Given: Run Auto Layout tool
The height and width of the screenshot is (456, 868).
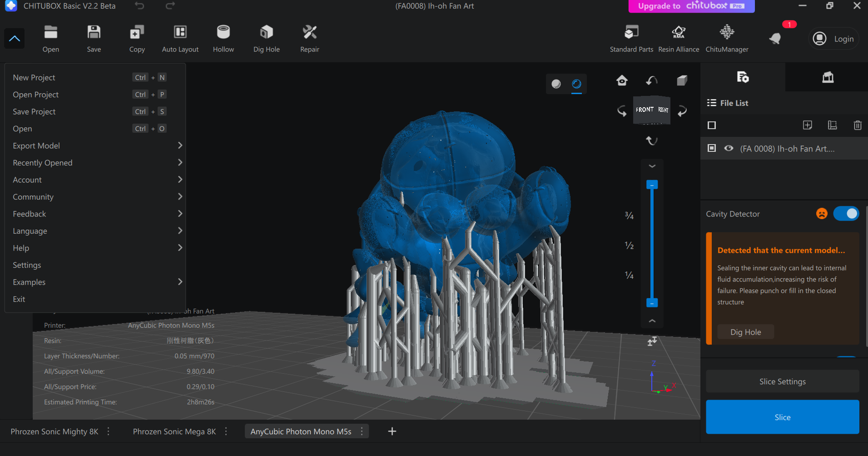Looking at the screenshot, I should [x=180, y=38].
